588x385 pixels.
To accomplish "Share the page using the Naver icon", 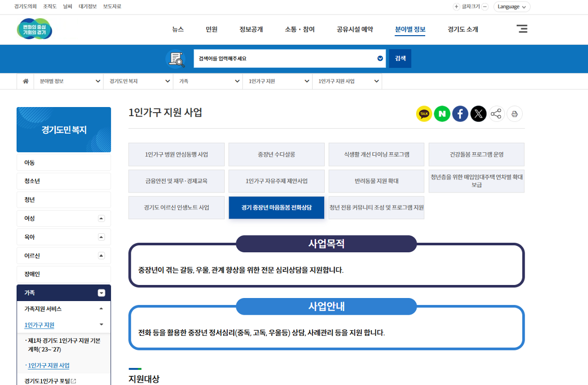I will click(x=442, y=114).
